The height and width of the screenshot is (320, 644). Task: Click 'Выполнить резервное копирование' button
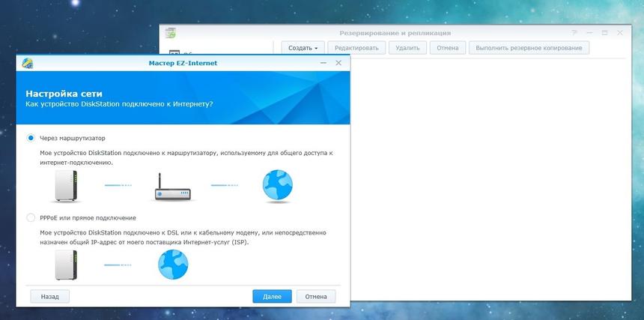click(529, 48)
